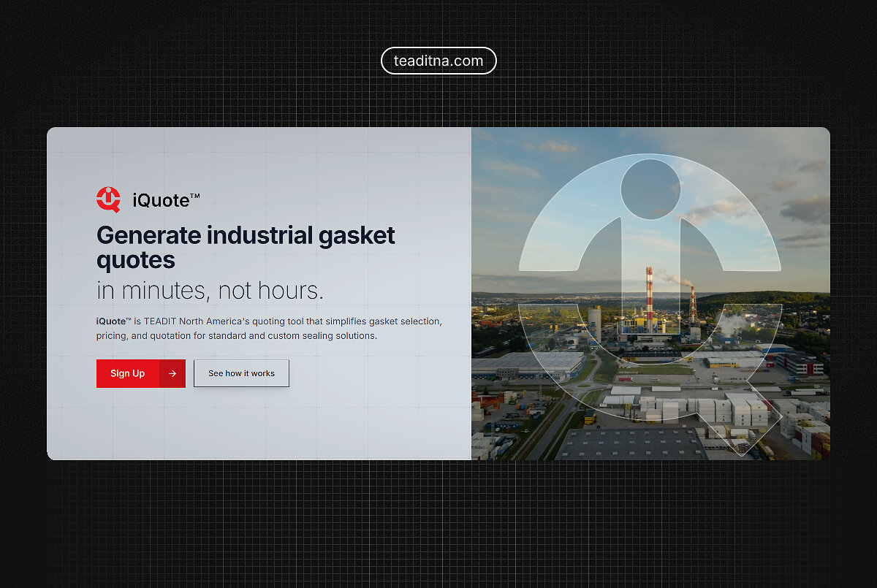Open the teaditna.com link pill
Screen dimensions: 877x588
point(438,61)
